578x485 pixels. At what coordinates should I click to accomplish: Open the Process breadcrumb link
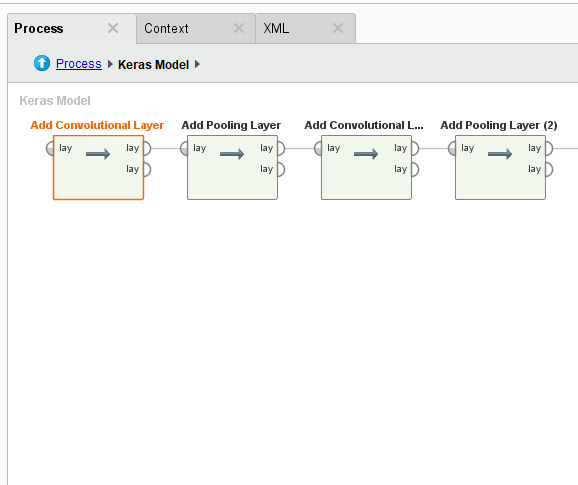click(x=79, y=64)
